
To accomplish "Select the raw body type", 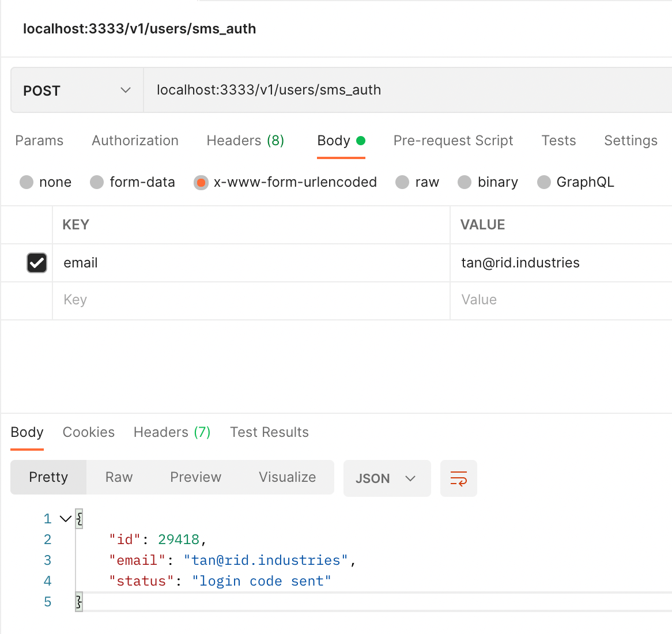I will pos(402,182).
